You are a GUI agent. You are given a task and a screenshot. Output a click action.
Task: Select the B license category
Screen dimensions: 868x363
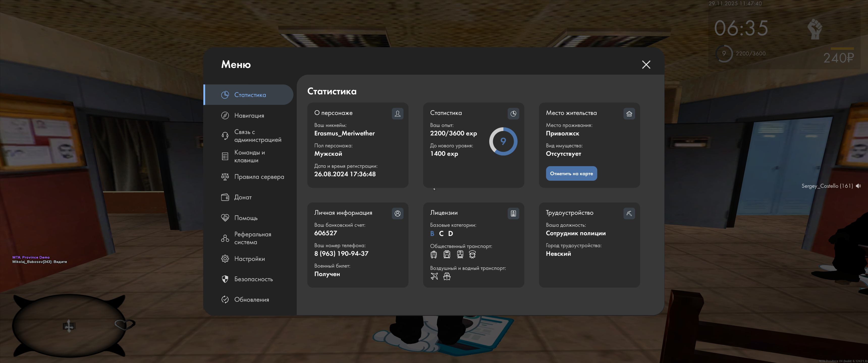pyautogui.click(x=432, y=233)
